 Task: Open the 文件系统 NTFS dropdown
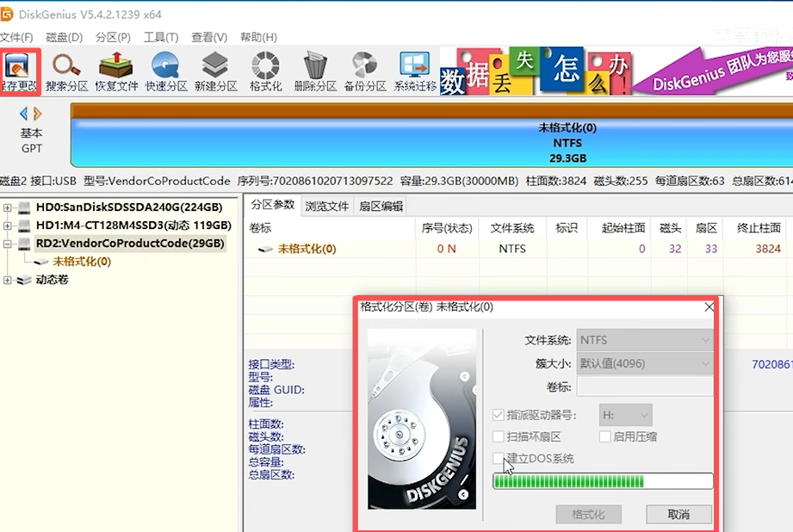[x=645, y=340]
